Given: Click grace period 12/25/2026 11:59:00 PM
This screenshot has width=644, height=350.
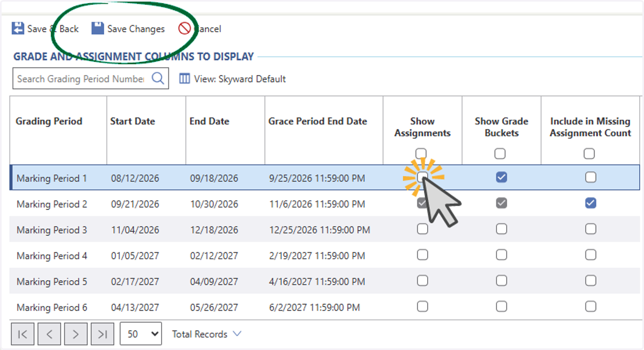Looking at the screenshot, I should (x=319, y=230).
